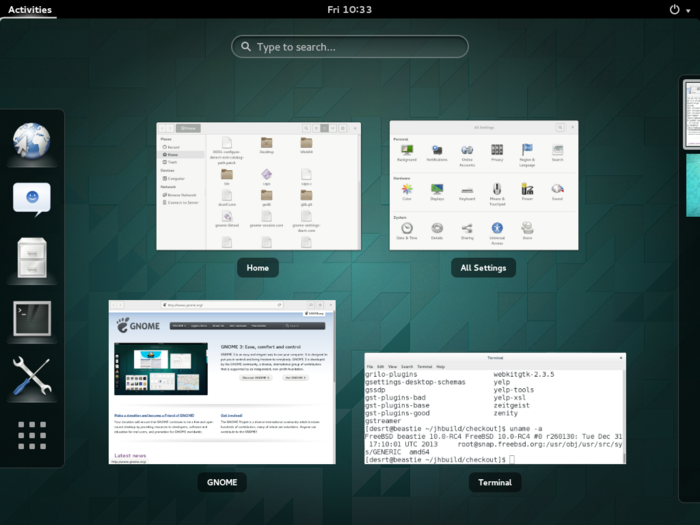Show all applications via the grid icon
This screenshot has width=700, height=525.
32,435
